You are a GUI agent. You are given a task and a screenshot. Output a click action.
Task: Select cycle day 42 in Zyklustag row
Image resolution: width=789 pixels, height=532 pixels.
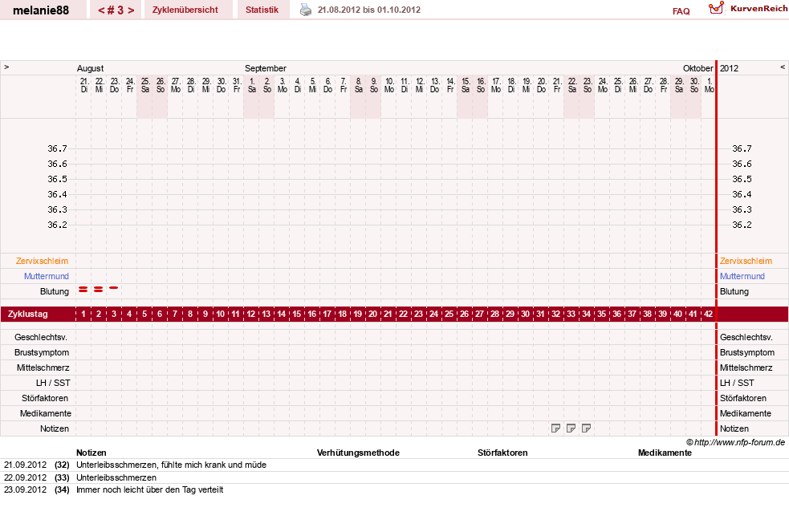point(708,314)
